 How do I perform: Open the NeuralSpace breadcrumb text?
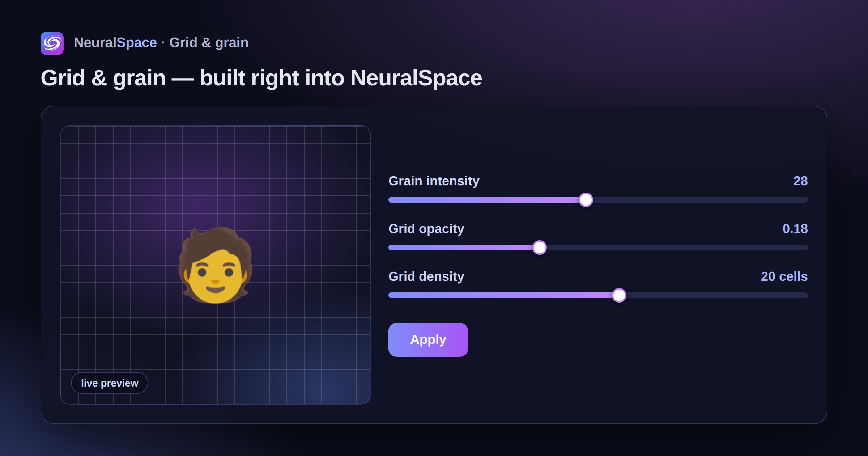(115, 43)
